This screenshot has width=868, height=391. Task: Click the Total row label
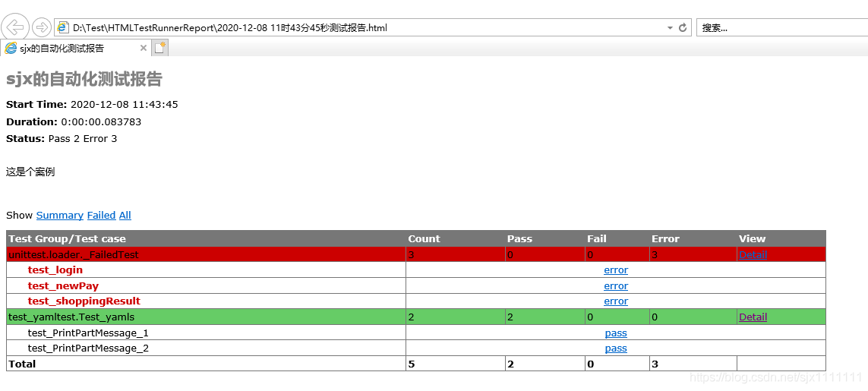click(22, 364)
